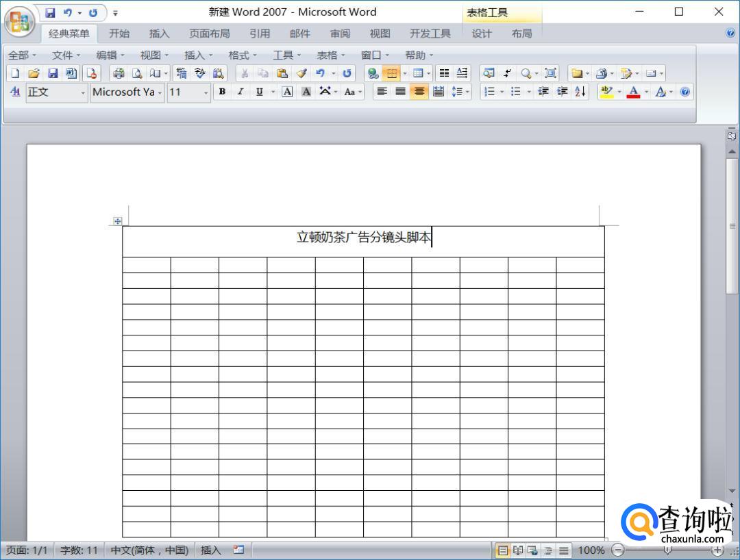Click the Office button orb
740x560 pixels.
pyautogui.click(x=19, y=21)
